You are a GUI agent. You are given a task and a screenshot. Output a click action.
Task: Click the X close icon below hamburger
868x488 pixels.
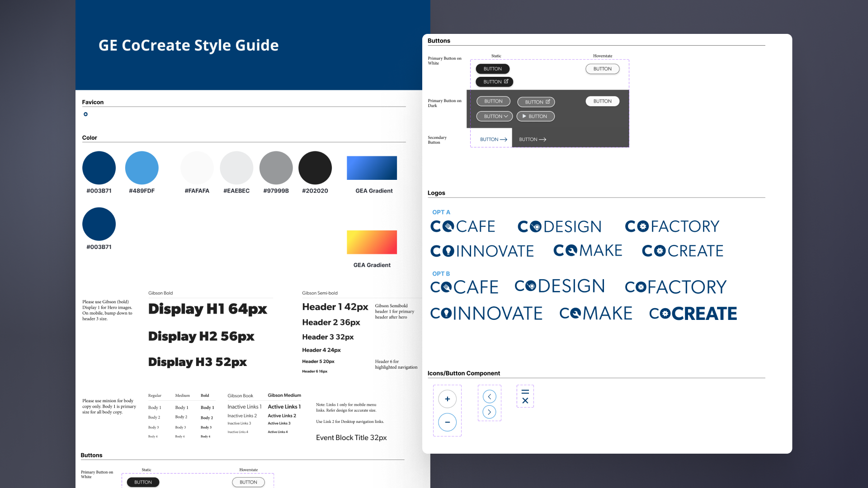525,401
